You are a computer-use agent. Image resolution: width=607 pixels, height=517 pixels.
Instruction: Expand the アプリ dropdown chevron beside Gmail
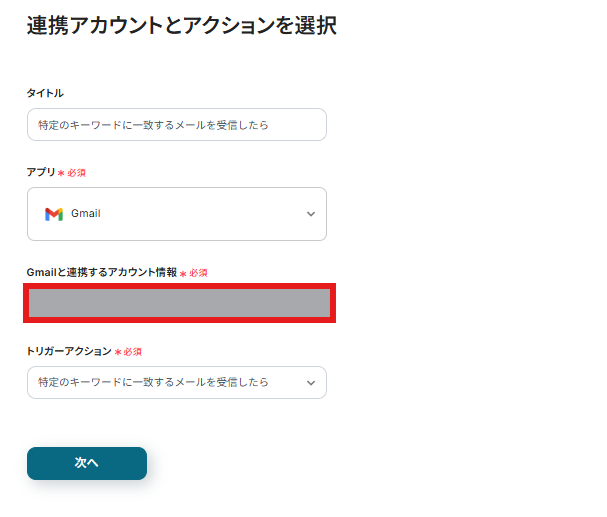(x=310, y=214)
